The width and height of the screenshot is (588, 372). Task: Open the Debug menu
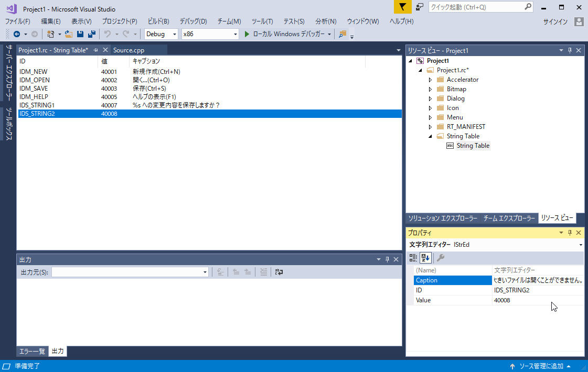click(193, 21)
